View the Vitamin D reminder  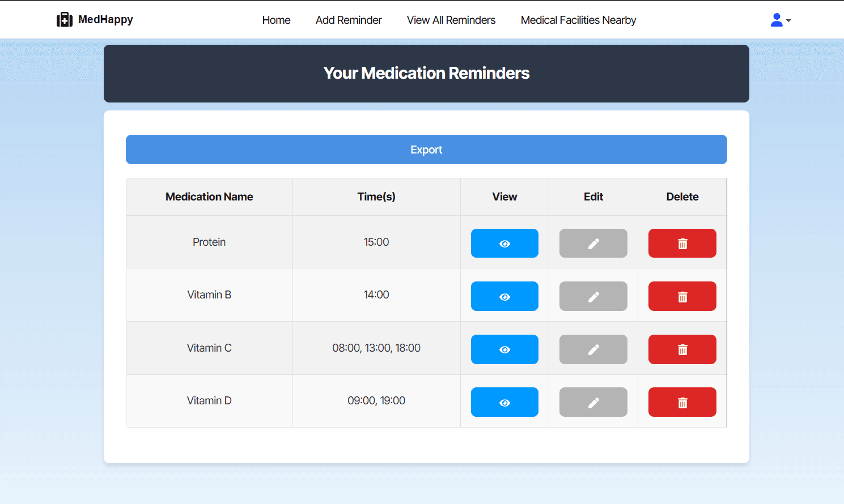tap(504, 402)
